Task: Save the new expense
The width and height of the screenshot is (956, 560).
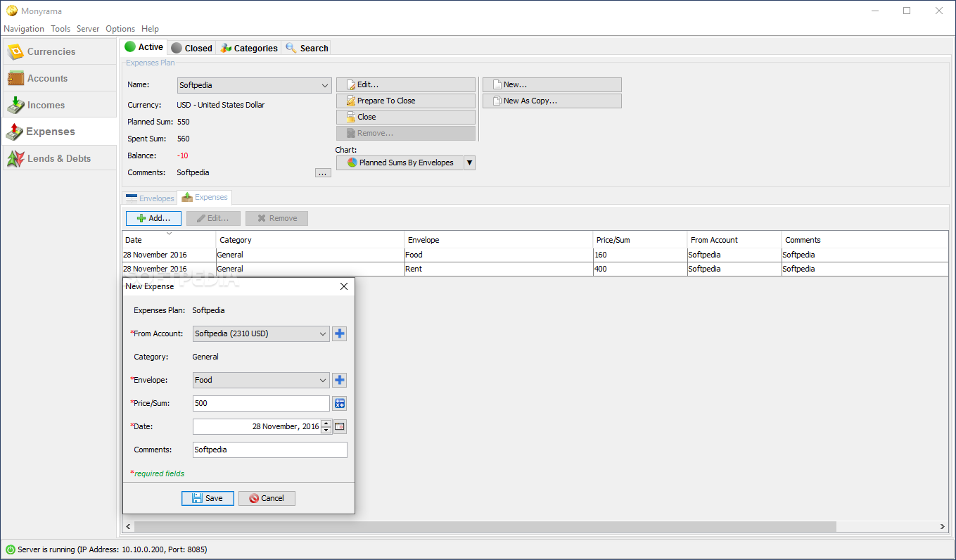Action: (208, 498)
